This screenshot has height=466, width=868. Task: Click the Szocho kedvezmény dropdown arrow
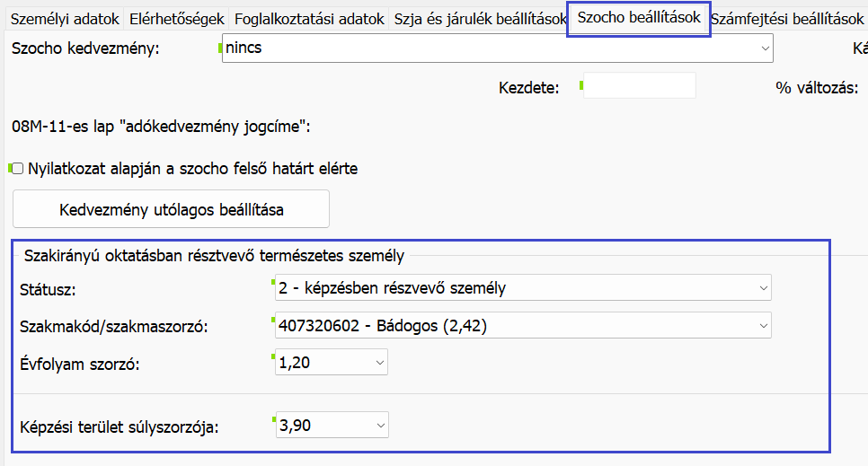click(x=764, y=48)
